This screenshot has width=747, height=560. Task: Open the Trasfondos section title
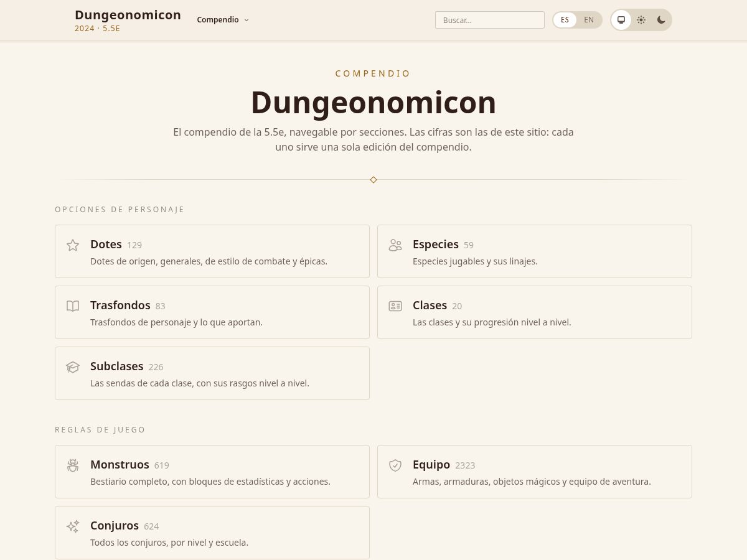tap(120, 306)
